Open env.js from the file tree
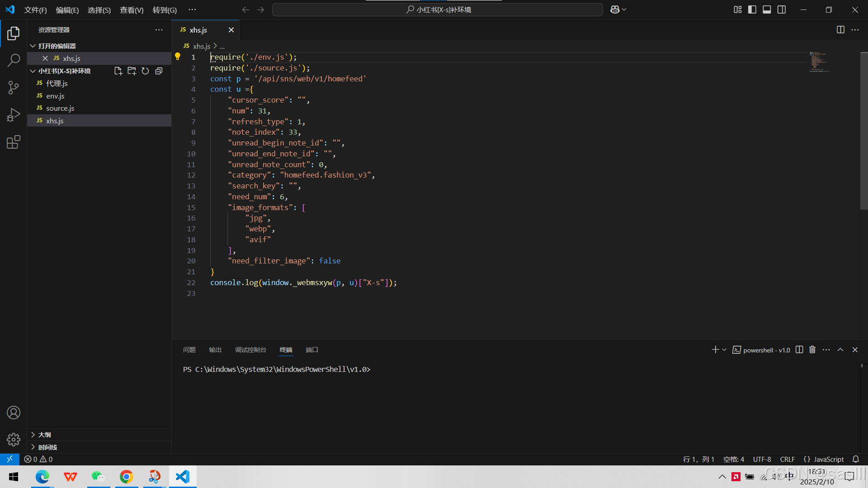Screen dimensions: 868x488 (55, 96)
